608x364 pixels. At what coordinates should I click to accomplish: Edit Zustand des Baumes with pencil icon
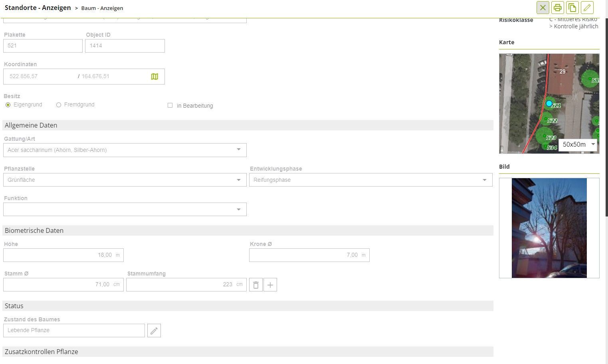(154, 331)
